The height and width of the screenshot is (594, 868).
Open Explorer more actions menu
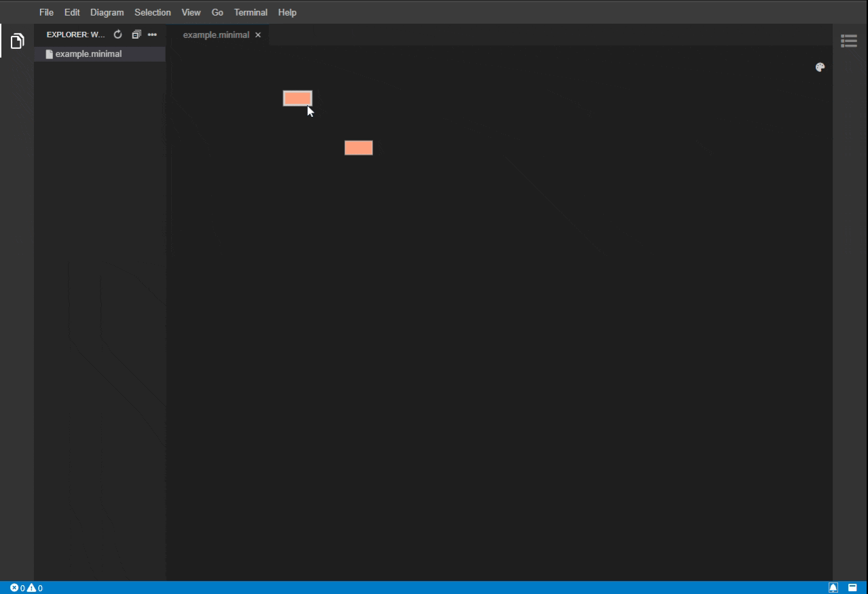pyautogui.click(x=152, y=35)
